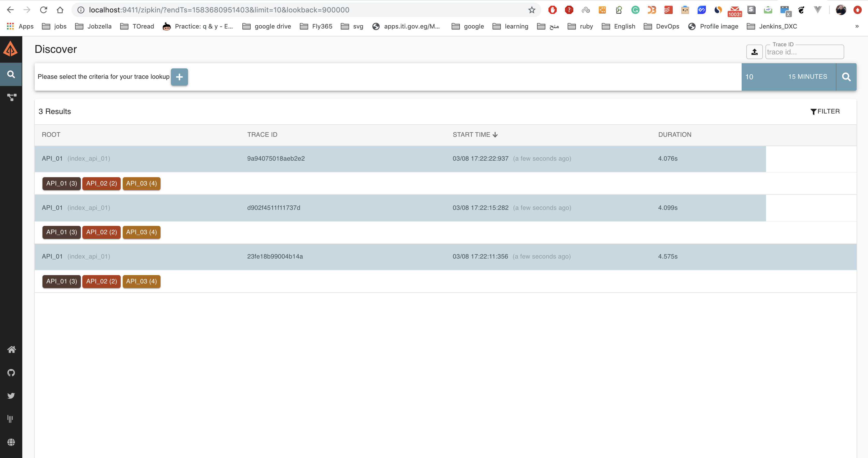
Task: Open Twitter link in sidebar
Action: click(11, 396)
